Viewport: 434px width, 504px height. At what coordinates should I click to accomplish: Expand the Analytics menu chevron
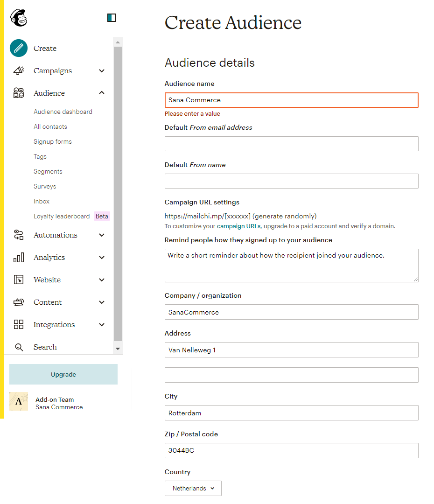coord(102,258)
